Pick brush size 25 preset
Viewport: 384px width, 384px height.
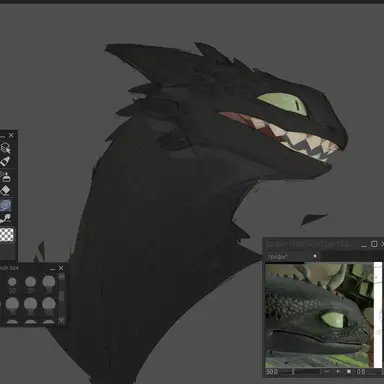30,285
